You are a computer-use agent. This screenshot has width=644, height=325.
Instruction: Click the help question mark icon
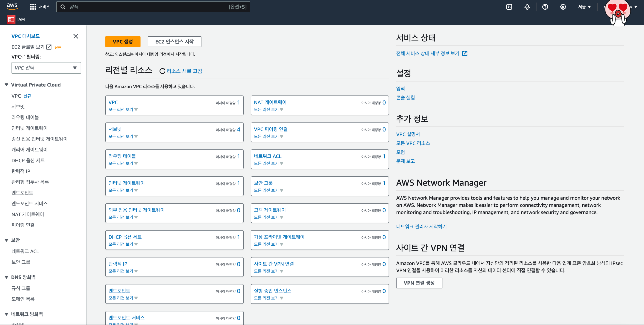click(545, 7)
